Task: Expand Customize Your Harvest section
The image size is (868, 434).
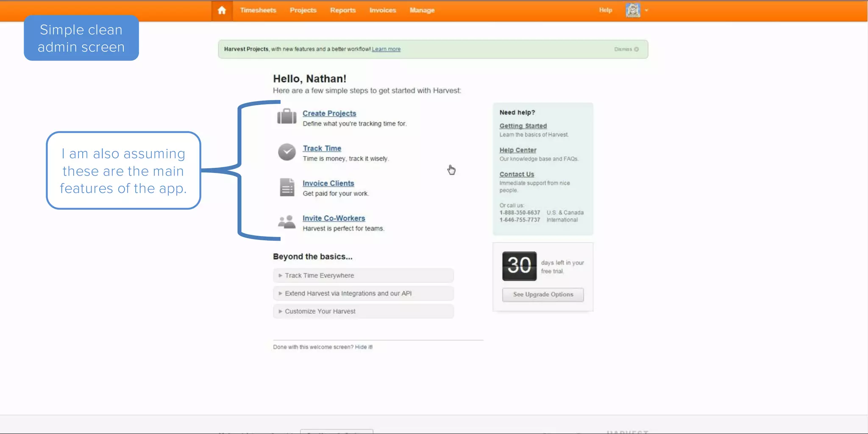Action: (363, 311)
